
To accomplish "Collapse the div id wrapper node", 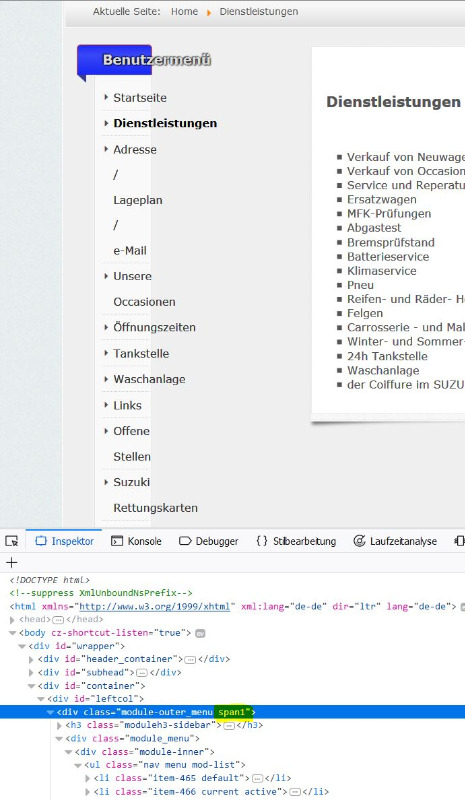I will pyautogui.click(x=22, y=646).
